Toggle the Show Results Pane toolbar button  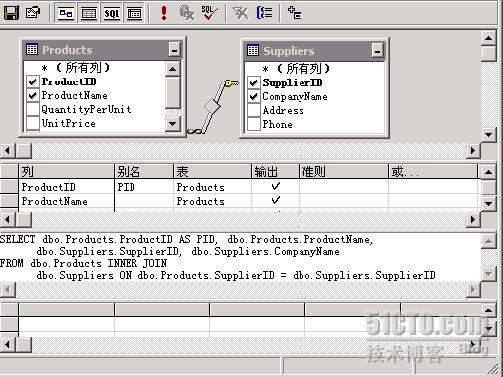click(134, 13)
